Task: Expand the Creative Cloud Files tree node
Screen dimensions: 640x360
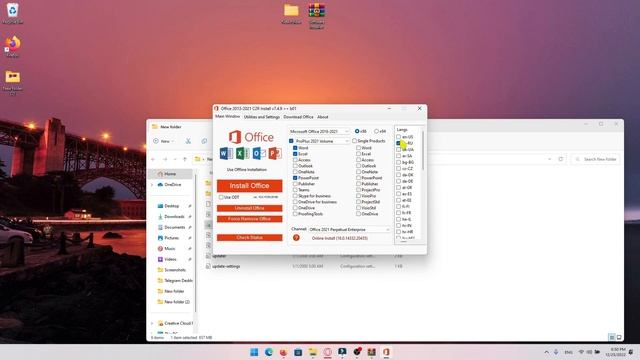Action: [153, 323]
